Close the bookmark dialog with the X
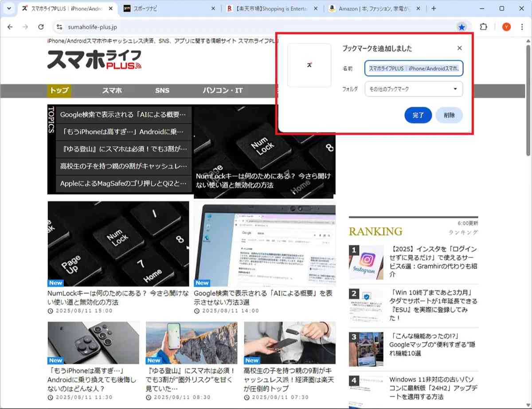The width and height of the screenshot is (532, 409). coord(459,48)
